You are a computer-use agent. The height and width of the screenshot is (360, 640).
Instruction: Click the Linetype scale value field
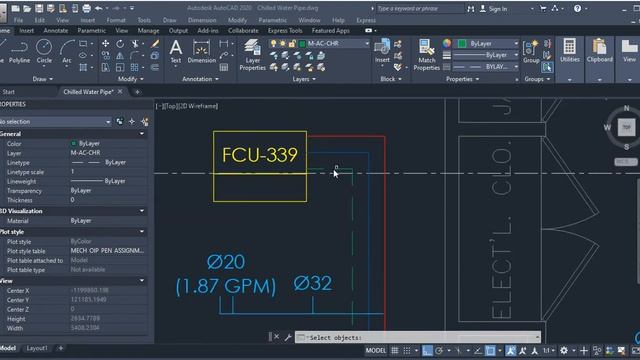(108, 172)
